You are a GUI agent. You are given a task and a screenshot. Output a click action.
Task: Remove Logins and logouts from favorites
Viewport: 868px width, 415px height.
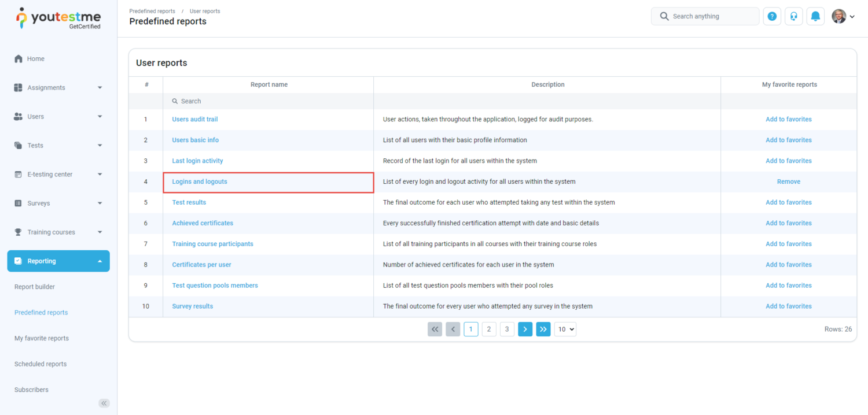point(788,181)
